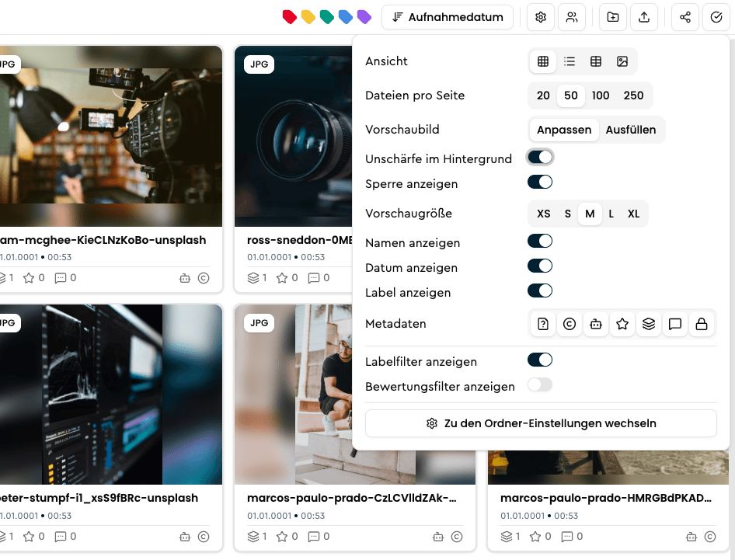
Task: Toggle lock metadata icon in Metadaten
Action: pyautogui.click(x=702, y=324)
